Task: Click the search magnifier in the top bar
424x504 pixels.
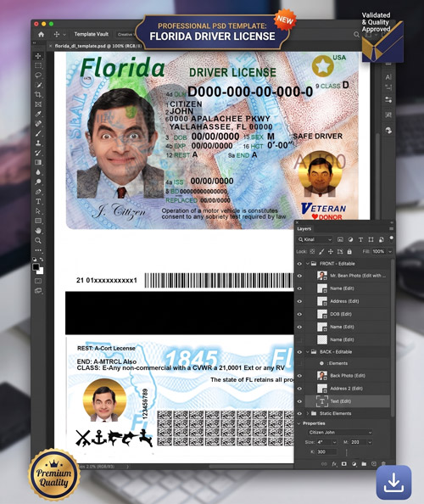Action: [356, 35]
